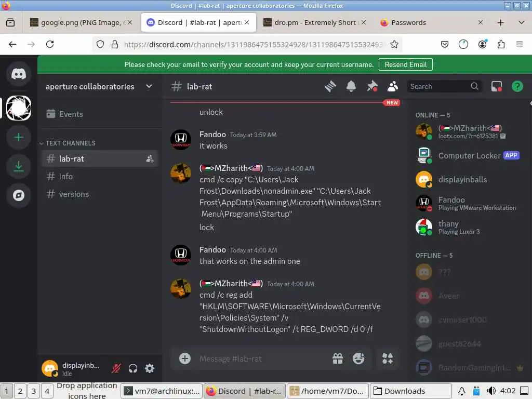Image resolution: width=532 pixels, height=399 pixels.
Task: Open notification settings bell icon
Action: coord(351,87)
